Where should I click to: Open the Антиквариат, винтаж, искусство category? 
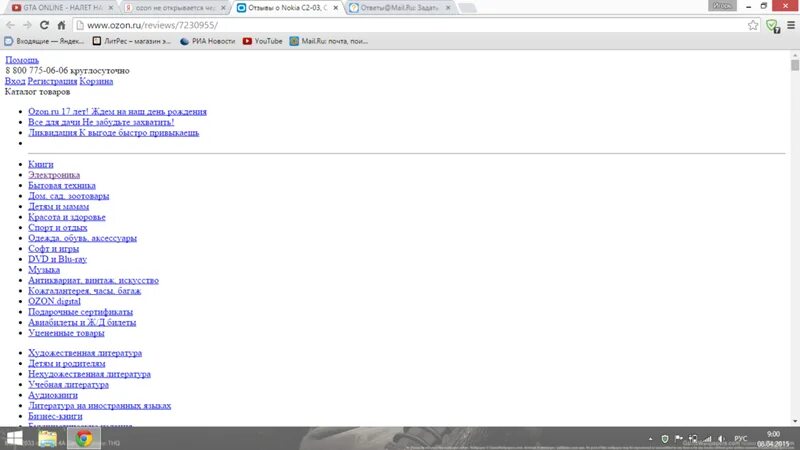click(x=93, y=281)
